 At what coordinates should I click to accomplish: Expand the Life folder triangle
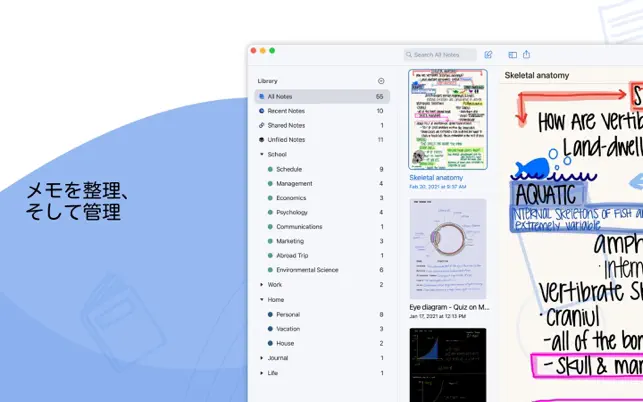click(x=262, y=373)
